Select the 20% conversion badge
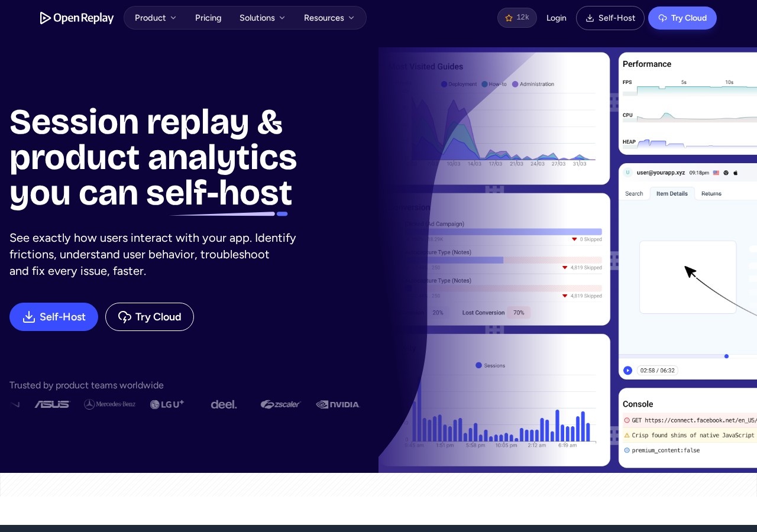The width and height of the screenshot is (757, 532). point(438,313)
